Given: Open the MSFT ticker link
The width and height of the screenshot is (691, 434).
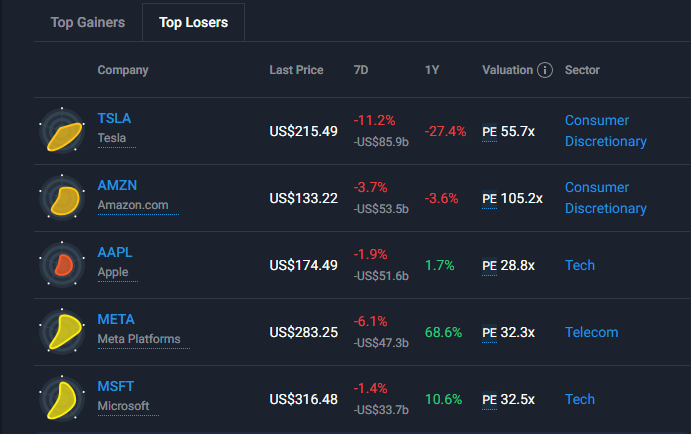Looking at the screenshot, I should point(116,386).
